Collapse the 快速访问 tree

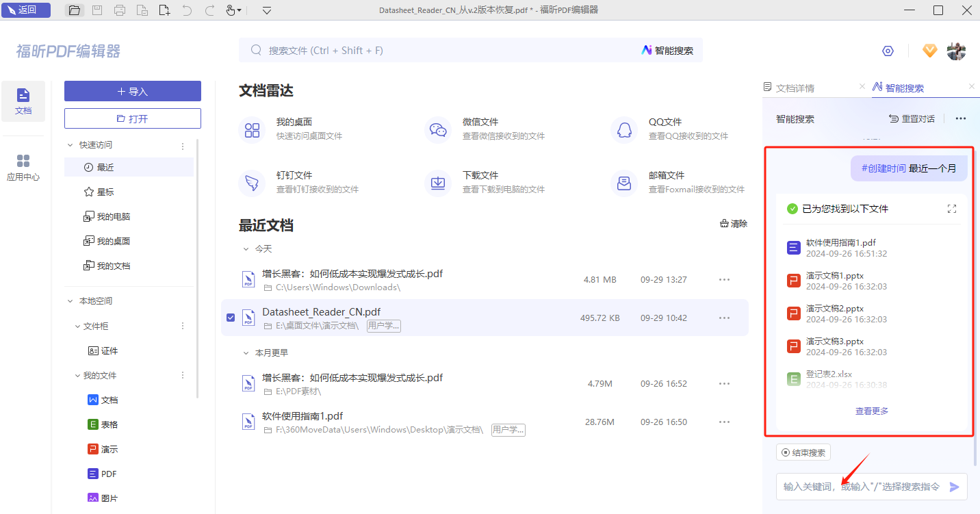(x=70, y=145)
